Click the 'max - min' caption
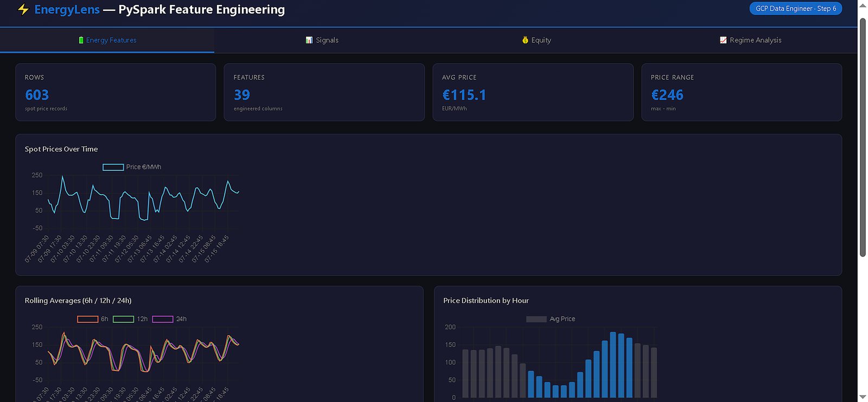 click(x=663, y=109)
